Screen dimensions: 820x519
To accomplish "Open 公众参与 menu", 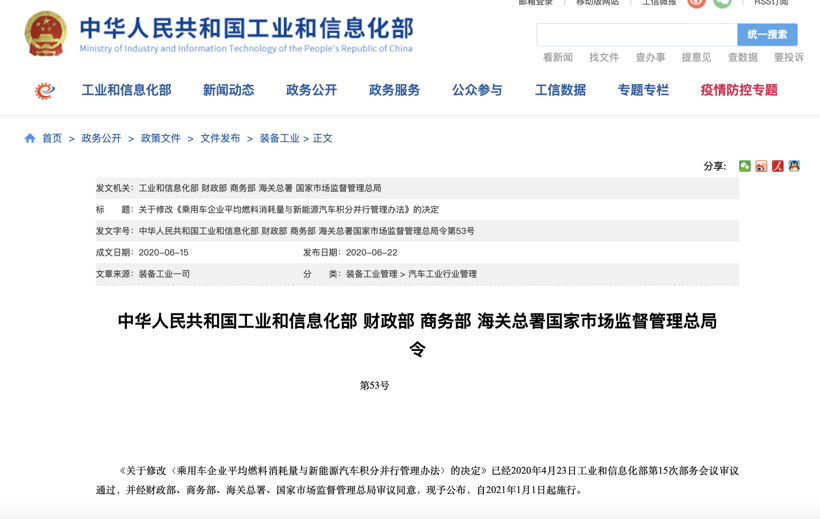I will point(477,90).
